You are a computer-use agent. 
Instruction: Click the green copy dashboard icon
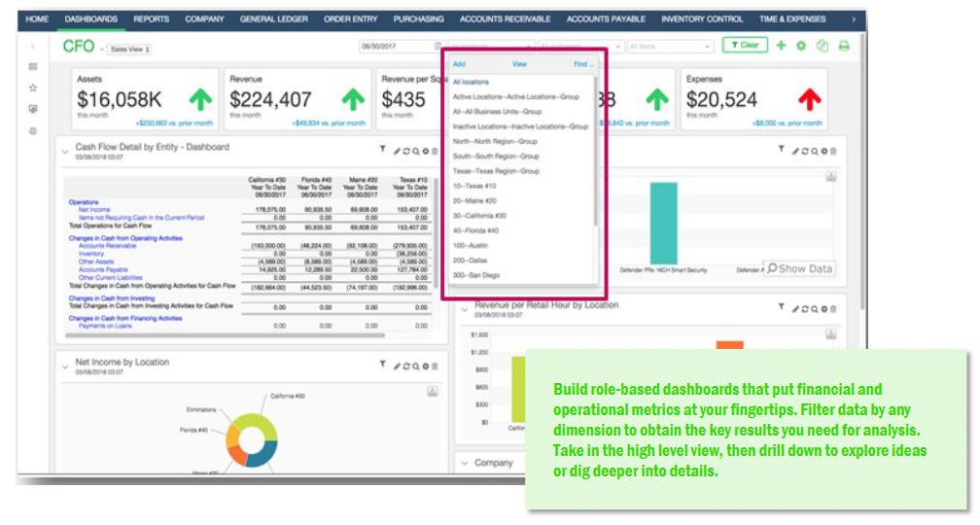[x=822, y=46]
